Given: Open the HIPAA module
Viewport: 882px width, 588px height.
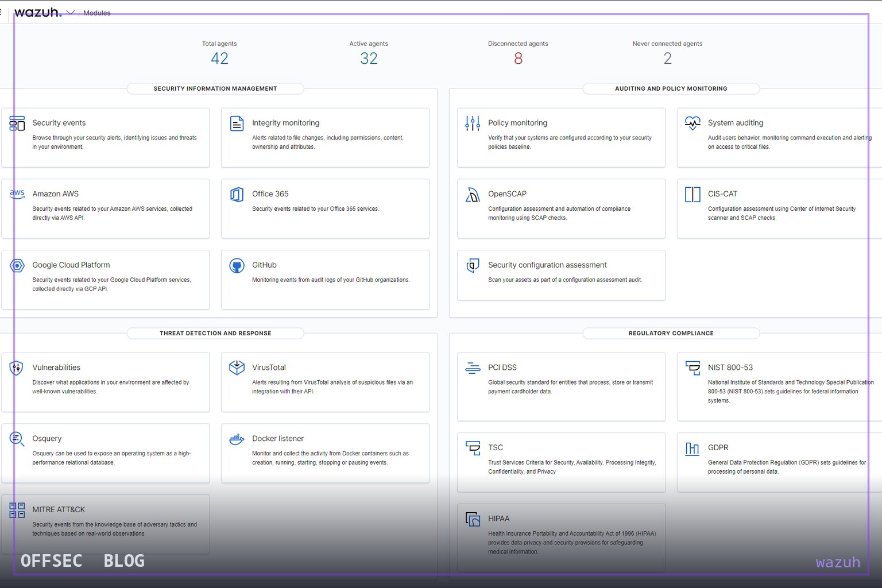Looking at the screenshot, I should [x=561, y=538].
